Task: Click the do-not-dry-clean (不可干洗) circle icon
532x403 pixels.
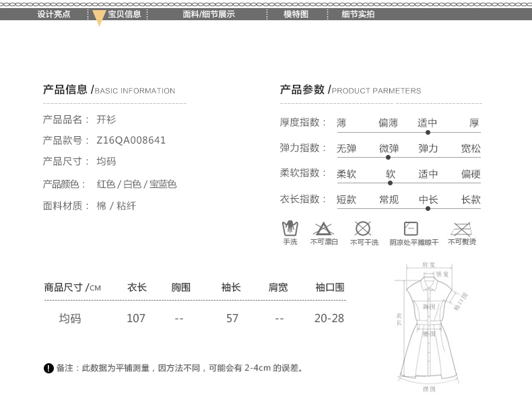Action: (363, 228)
